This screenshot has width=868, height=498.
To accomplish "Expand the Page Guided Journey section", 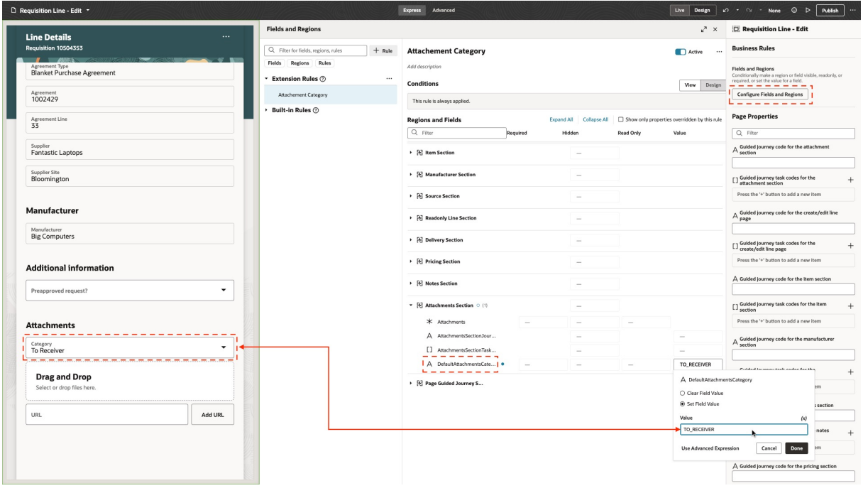I will 411,384.
